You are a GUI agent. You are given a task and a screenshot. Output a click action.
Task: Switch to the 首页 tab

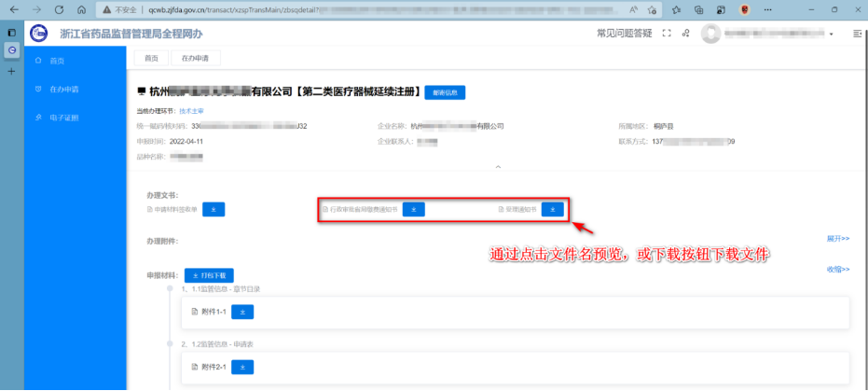coord(151,58)
